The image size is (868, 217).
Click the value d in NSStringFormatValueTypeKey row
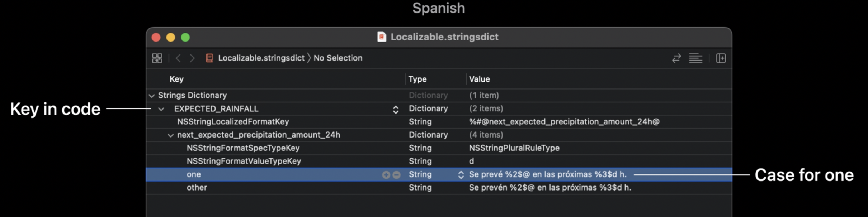(x=471, y=161)
